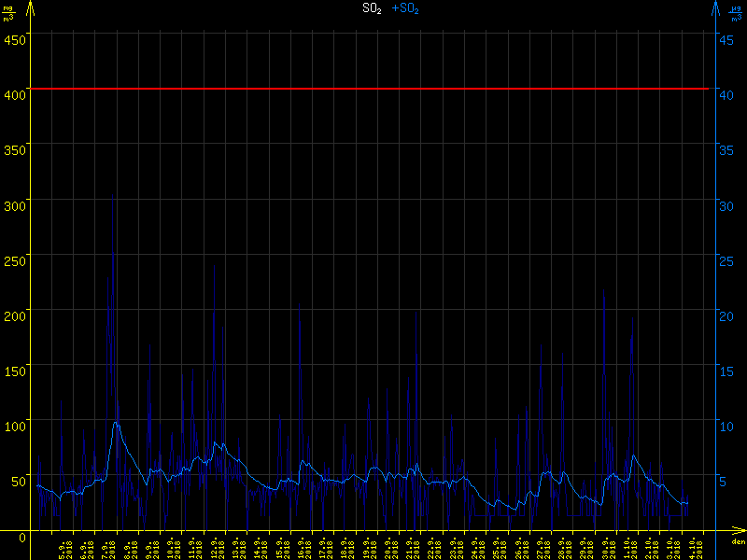Click the yellow µg/m3 unit label top-left
This screenshot has height=560, width=747.
[8, 12]
